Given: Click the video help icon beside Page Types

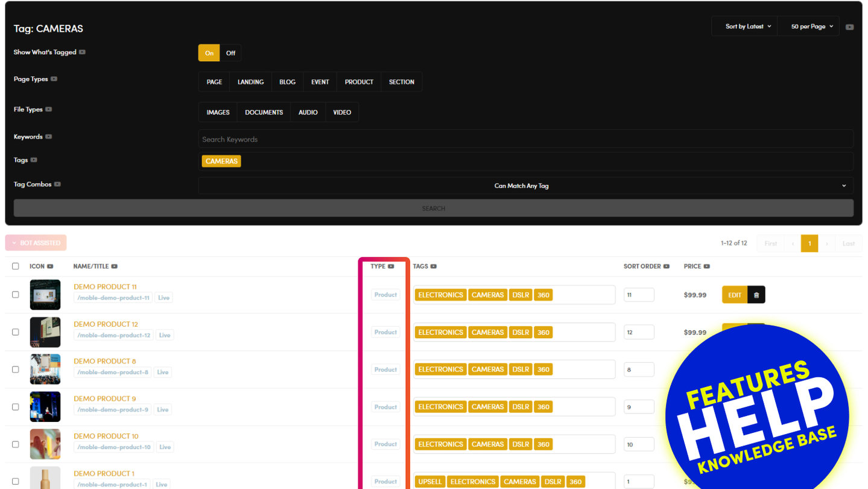Looking at the screenshot, I should (x=54, y=79).
